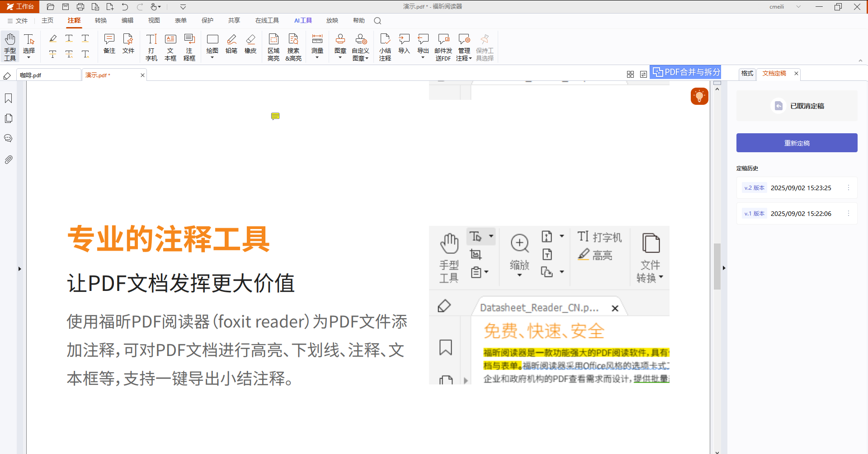Close the 演示.pdf document tab
The image size is (868, 454).
point(142,75)
